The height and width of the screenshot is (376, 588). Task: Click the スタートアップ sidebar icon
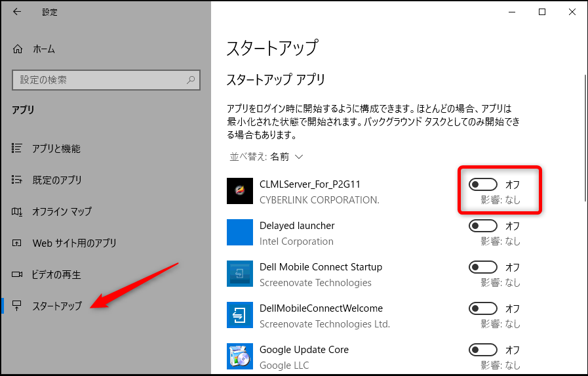[17, 306]
